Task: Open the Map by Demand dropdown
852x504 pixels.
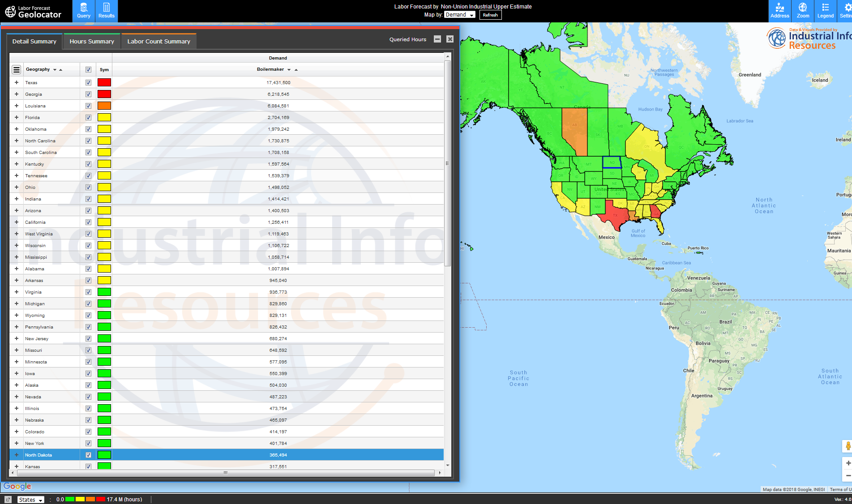Action: pos(459,14)
